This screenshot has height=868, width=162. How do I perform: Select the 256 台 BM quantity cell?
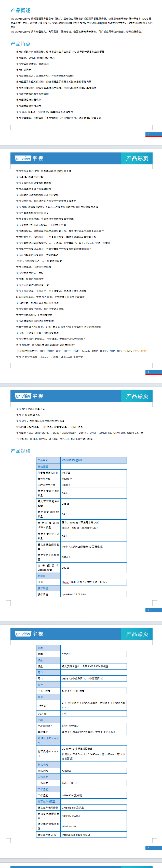pyautogui.click(x=93, y=504)
